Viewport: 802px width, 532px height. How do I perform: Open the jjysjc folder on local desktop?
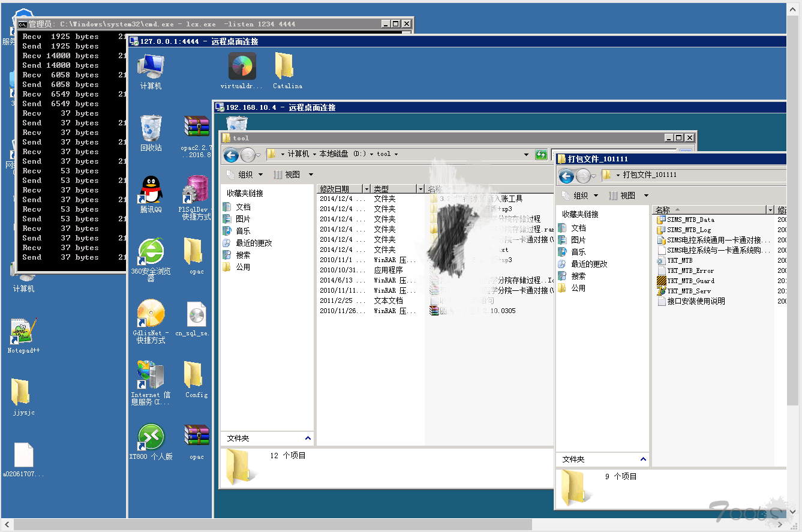(24, 397)
